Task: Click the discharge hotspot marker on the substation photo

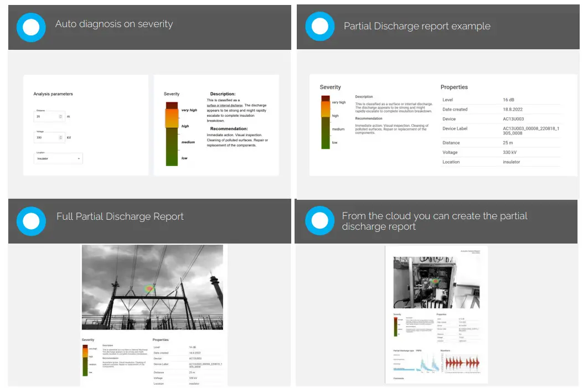Action: 149,289
